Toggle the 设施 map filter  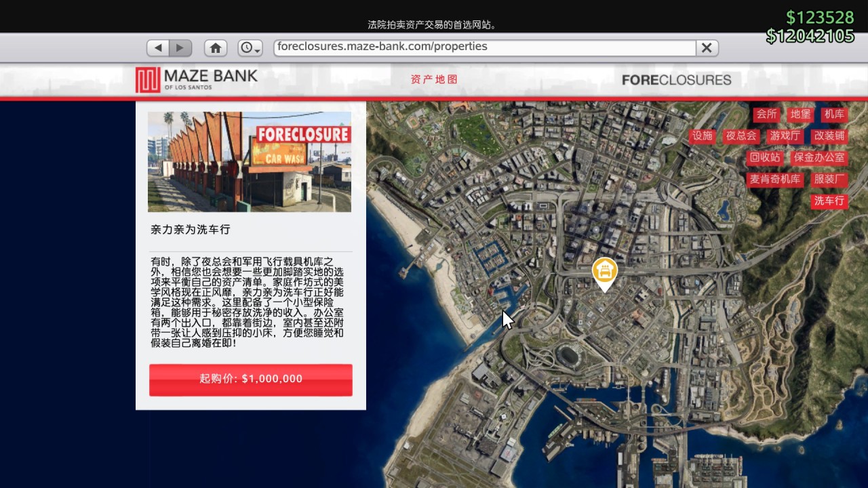click(x=703, y=136)
